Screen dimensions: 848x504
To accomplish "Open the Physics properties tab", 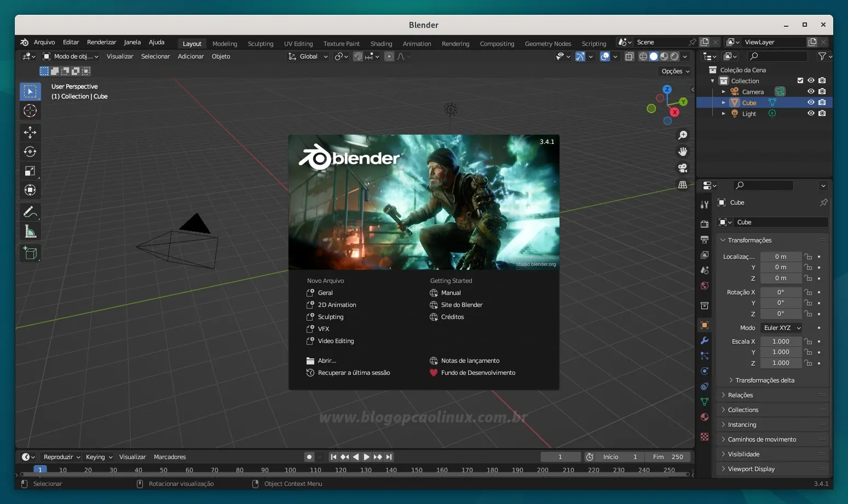I will [705, 371].
